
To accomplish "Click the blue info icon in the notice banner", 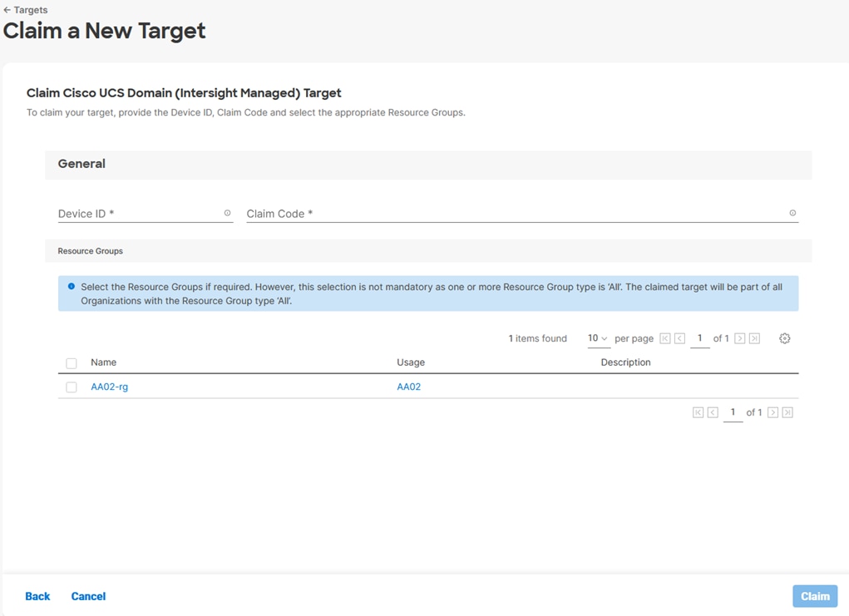I will pyautogui.click(x=72, y=286).
